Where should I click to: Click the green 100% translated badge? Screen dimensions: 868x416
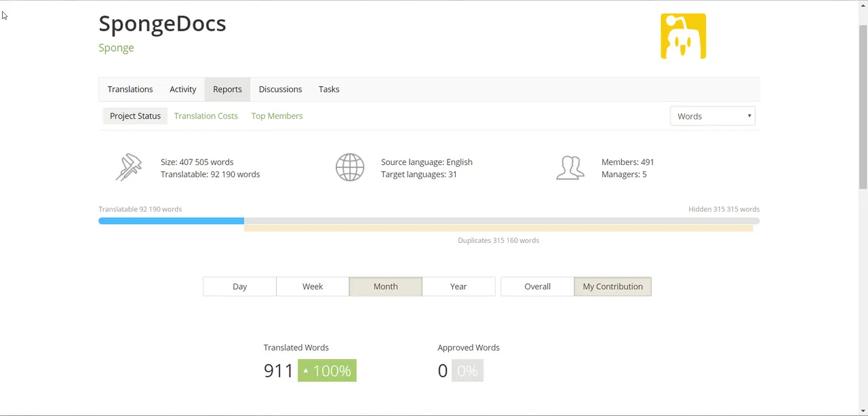[x=327, y=371]
